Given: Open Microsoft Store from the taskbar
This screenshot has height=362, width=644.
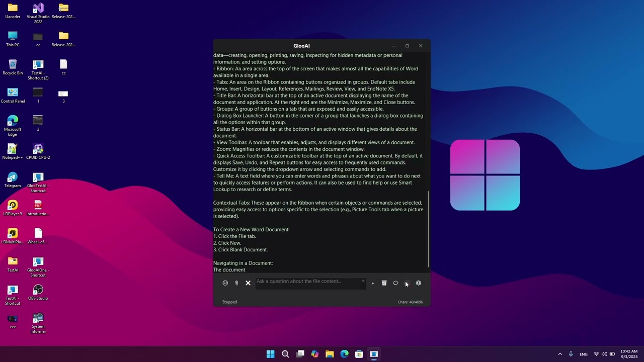Looking at the screenshot, I should 359,354.
